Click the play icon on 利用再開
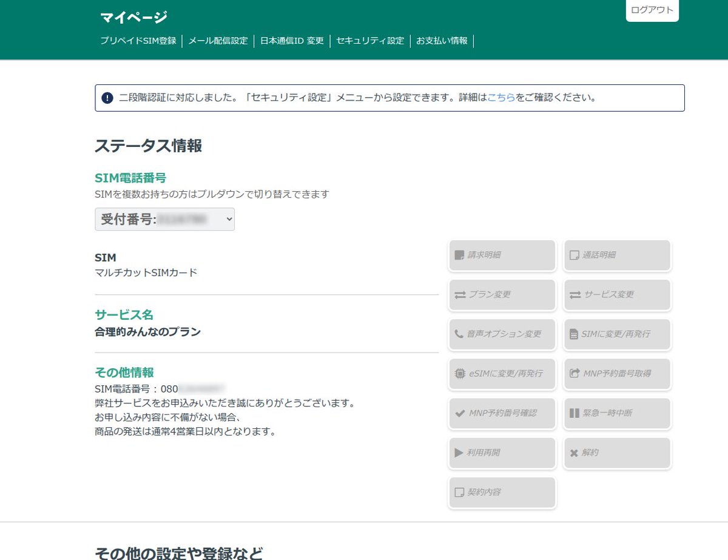Viewport: 728px width, 560px height. click(459, 453)
